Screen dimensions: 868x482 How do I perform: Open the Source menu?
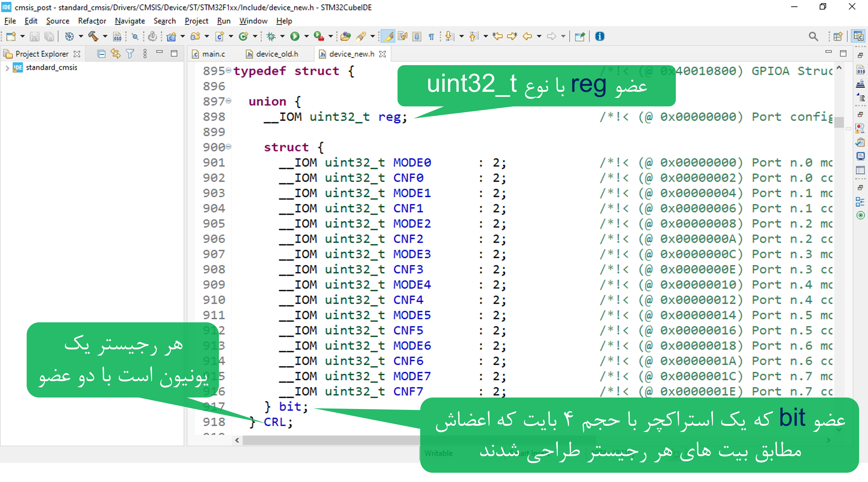(x=58, y=21)
